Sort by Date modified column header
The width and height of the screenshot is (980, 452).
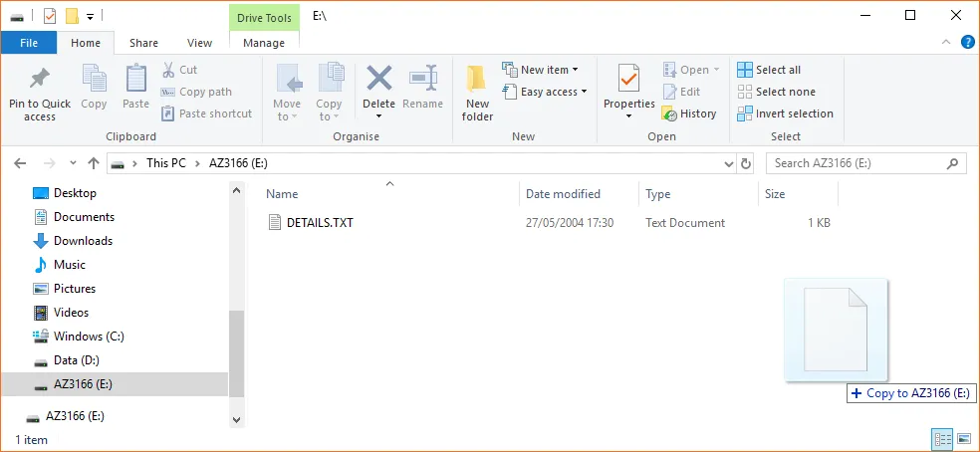[563, 194]
